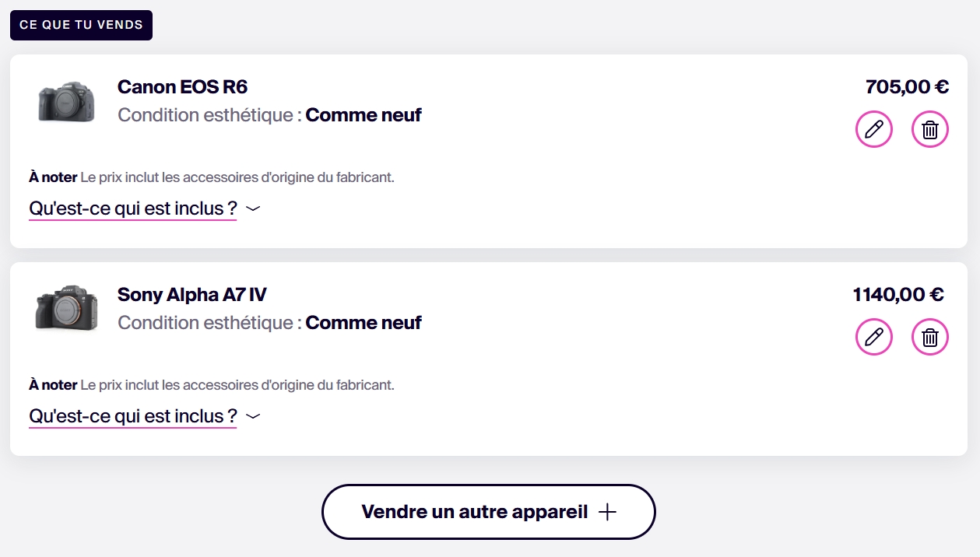Click the Sony Alpha A7 IV product title
Screen dimensions: 980x557
click(x=192, y=294)
